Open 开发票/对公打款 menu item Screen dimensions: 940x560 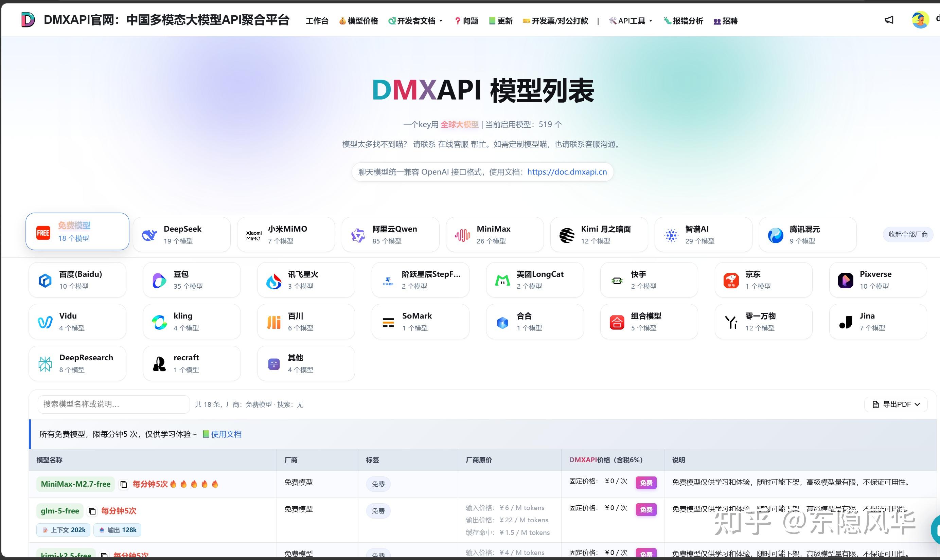(555, 21)
